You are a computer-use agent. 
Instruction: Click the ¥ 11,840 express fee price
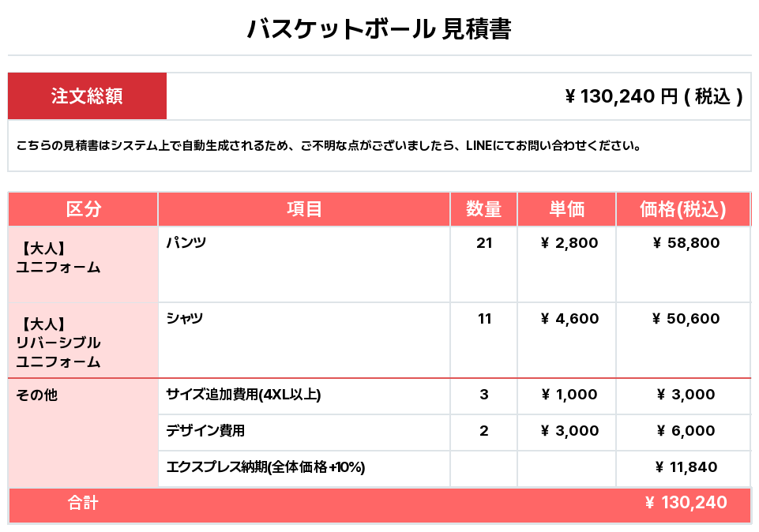click(686, 467)
